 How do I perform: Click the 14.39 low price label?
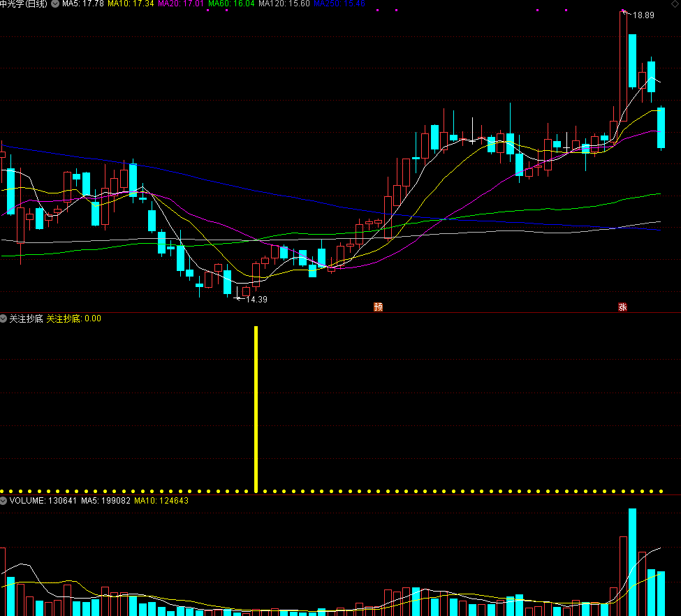click(x=256, y=300)
